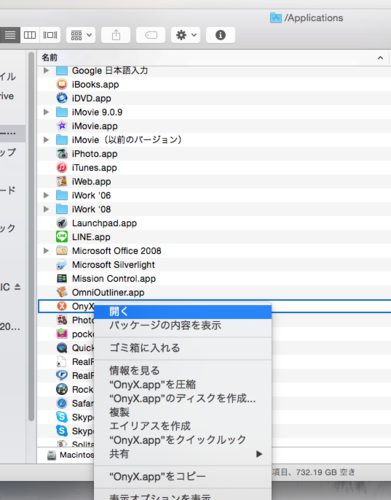Choose 情報を見る in context menu
Image resolution: width=391 pixels, height=500 pixels.
(183, 370)
